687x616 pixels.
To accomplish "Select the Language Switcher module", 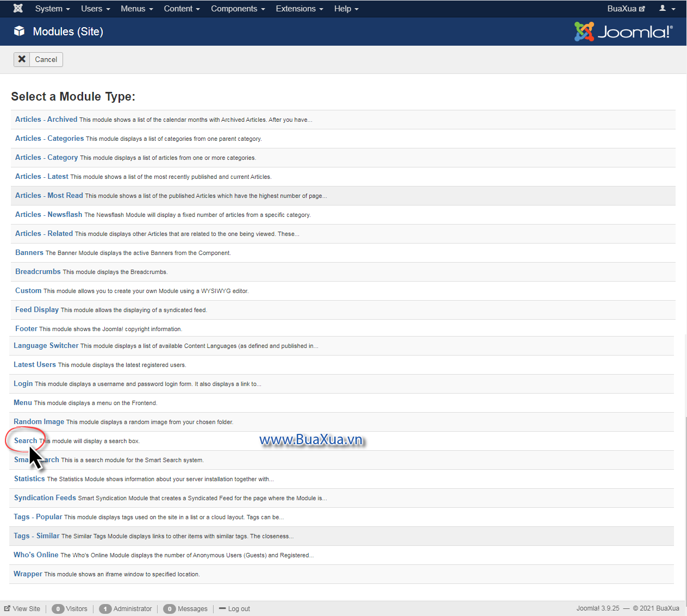I will [x=46, y=345].
